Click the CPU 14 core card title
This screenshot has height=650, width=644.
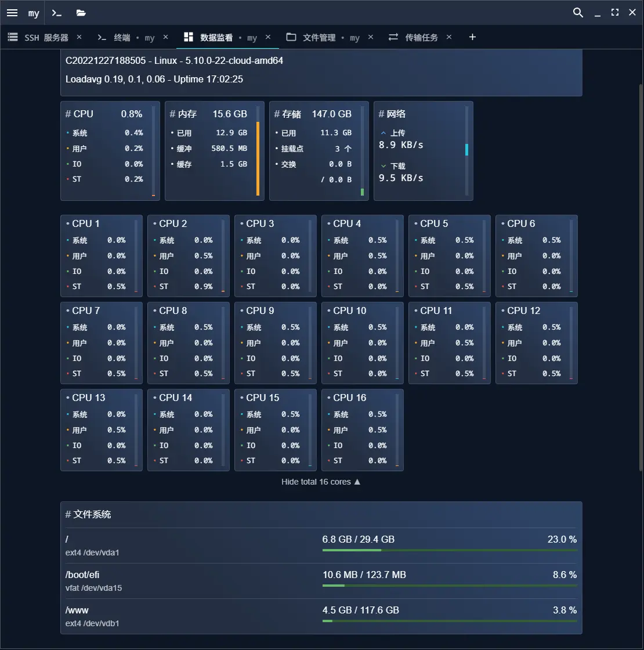coord(176,398)
